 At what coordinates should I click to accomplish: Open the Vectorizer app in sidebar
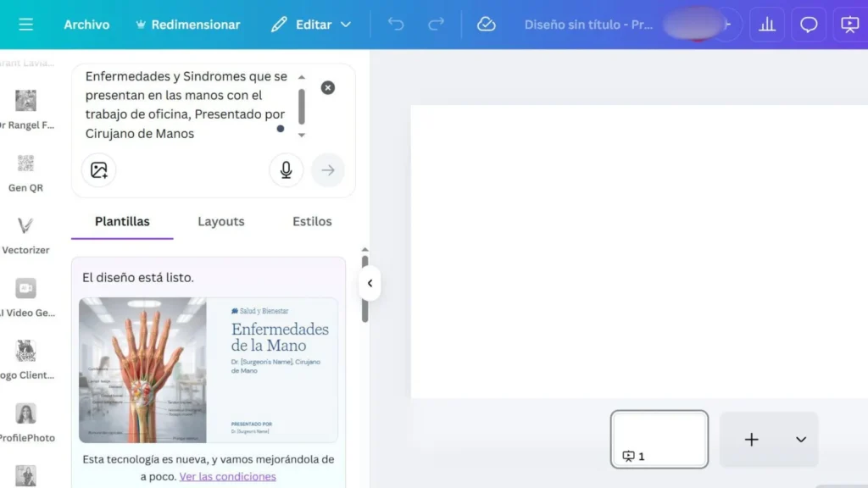tap(25, 232)
